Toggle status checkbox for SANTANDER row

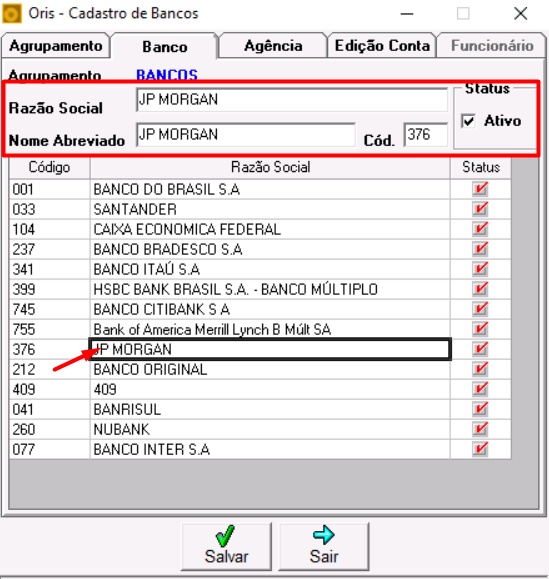pyautogui.click(x=480, y=209)
